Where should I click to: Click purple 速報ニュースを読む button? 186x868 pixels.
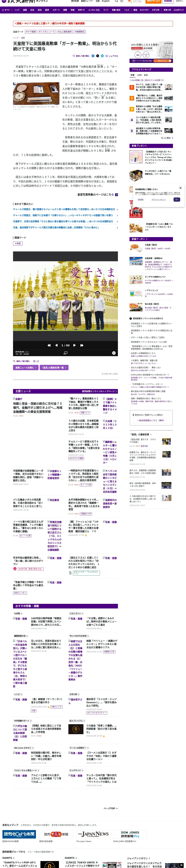tap(26, 368)
